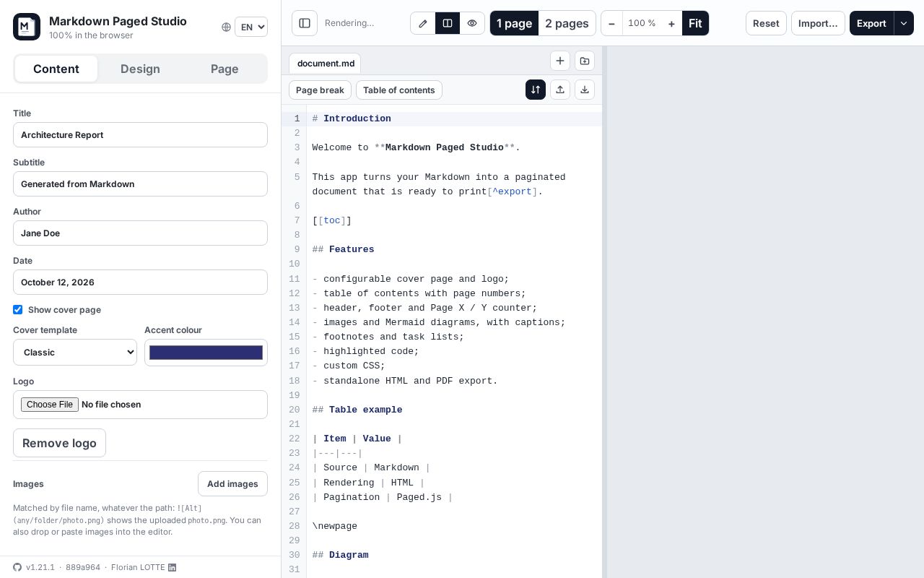Expand the Export options chevron
Viewport: 924px width, 578px height.
(x=904, y=23)
